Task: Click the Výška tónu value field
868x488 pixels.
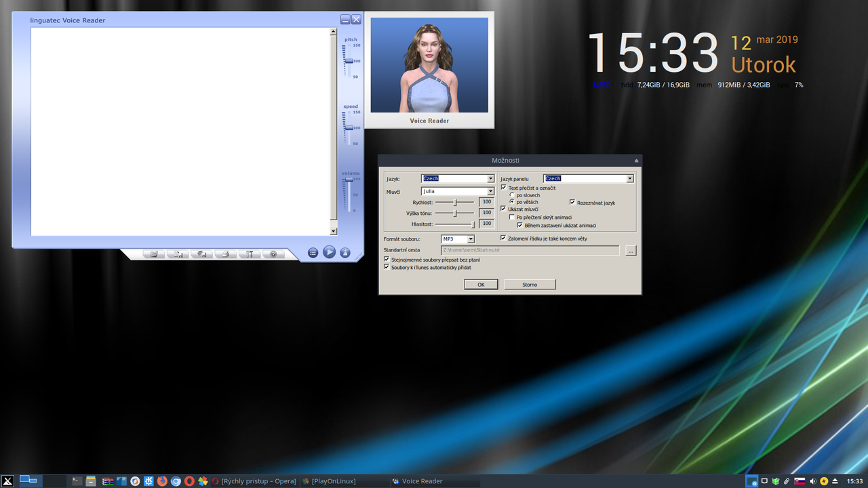Action: click(486, 213)
